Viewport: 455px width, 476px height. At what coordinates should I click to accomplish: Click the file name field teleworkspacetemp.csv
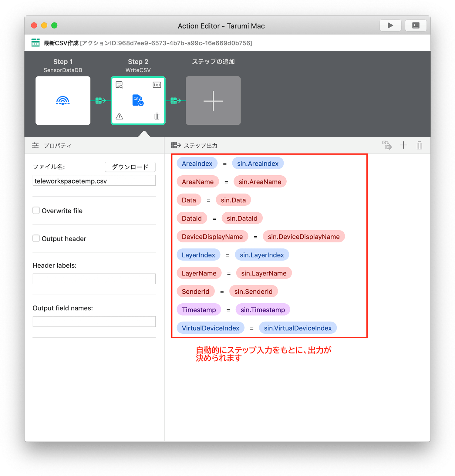click(x=94, y=181)
